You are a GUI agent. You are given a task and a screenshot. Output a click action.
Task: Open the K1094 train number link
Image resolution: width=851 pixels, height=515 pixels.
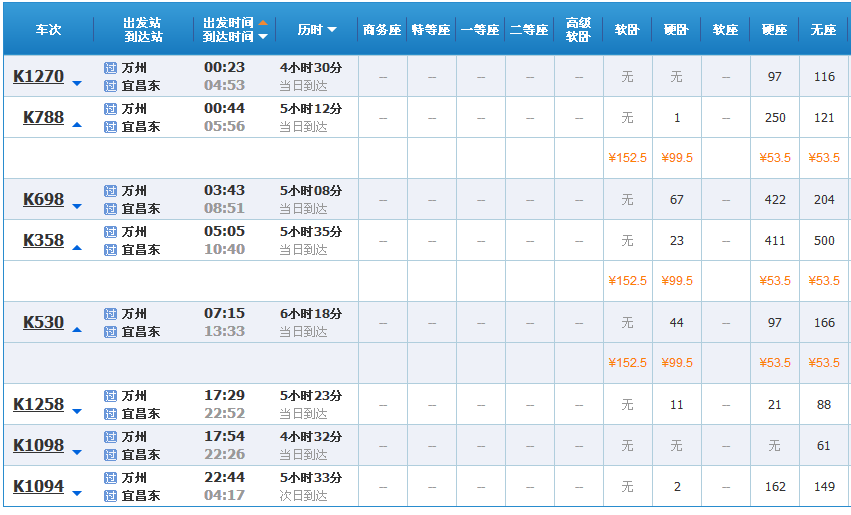tap(38, 487)
